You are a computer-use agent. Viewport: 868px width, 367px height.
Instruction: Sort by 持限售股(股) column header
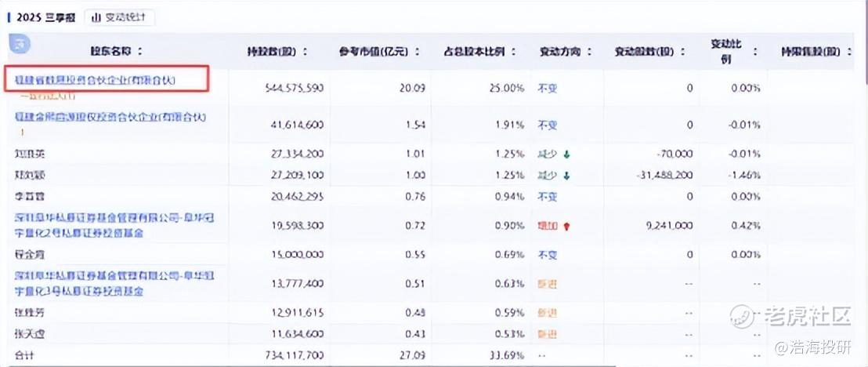coord(815,52)
